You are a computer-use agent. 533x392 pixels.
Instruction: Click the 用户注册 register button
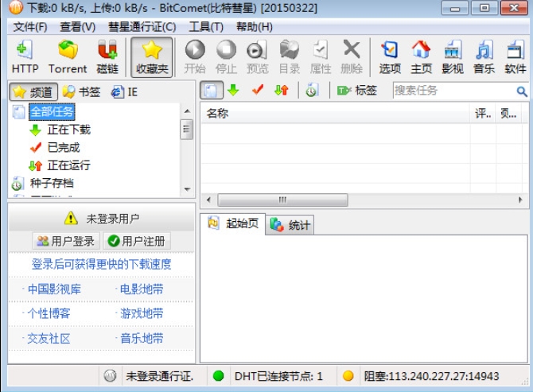137,241
